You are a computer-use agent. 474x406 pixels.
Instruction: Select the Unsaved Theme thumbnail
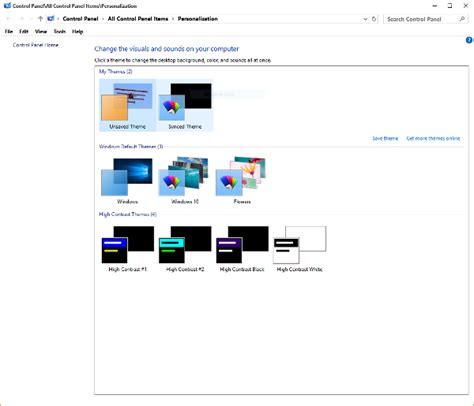coord(127,105)
